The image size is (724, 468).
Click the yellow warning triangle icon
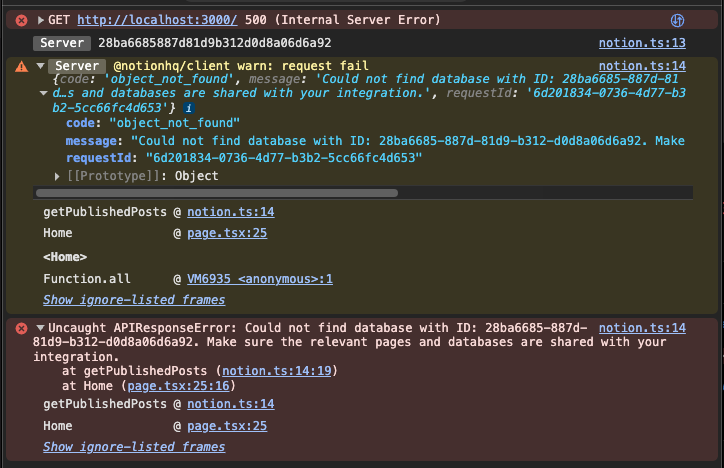tap(21, 66)
